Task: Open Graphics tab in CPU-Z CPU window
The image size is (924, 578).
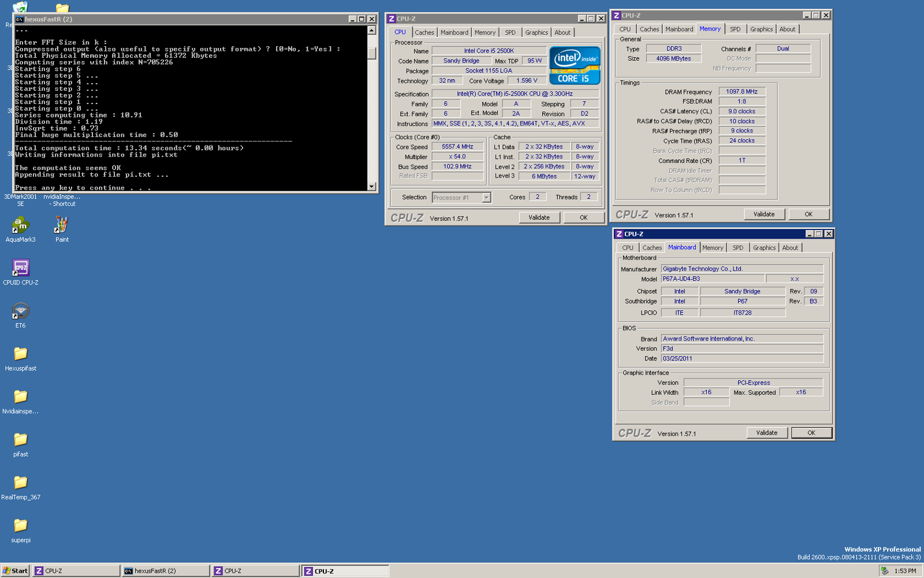Action: click(x=536, y=32)
